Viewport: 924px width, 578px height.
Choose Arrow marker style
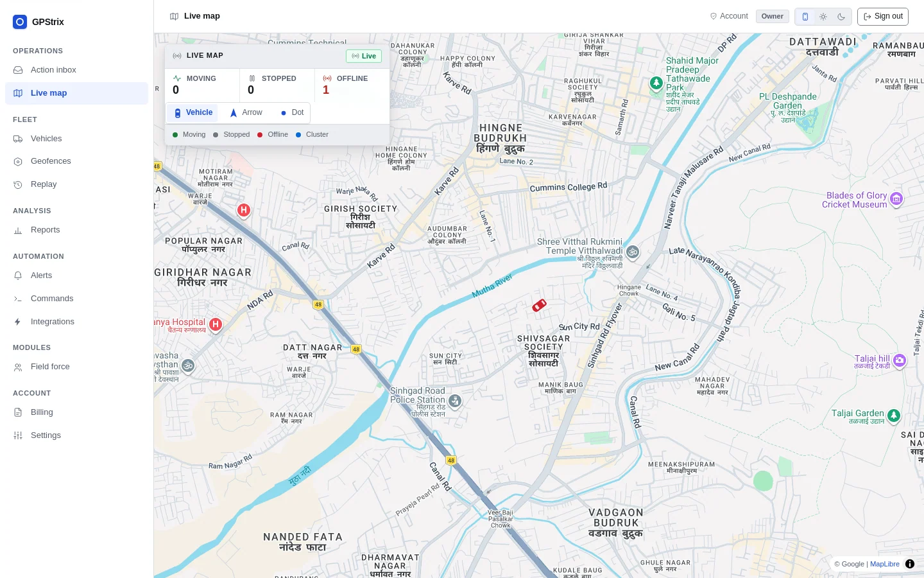pyautogui.click(x=246, y=113)
